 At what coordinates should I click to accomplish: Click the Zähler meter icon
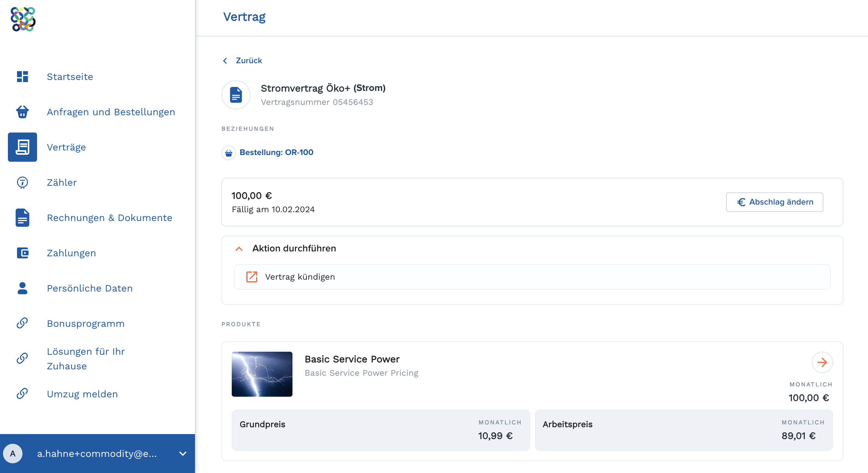[22, 182]
